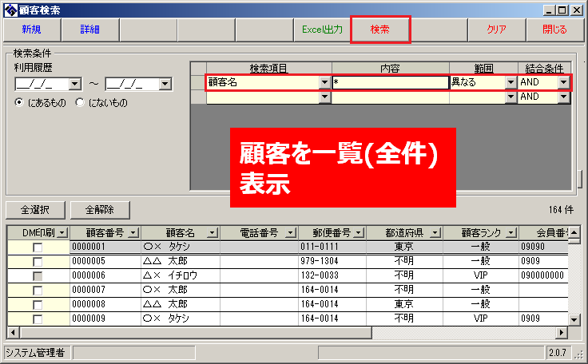This screenshot has width=588, height=364.
Task: Select the にあるもの radio button
Action: (20, 103)
